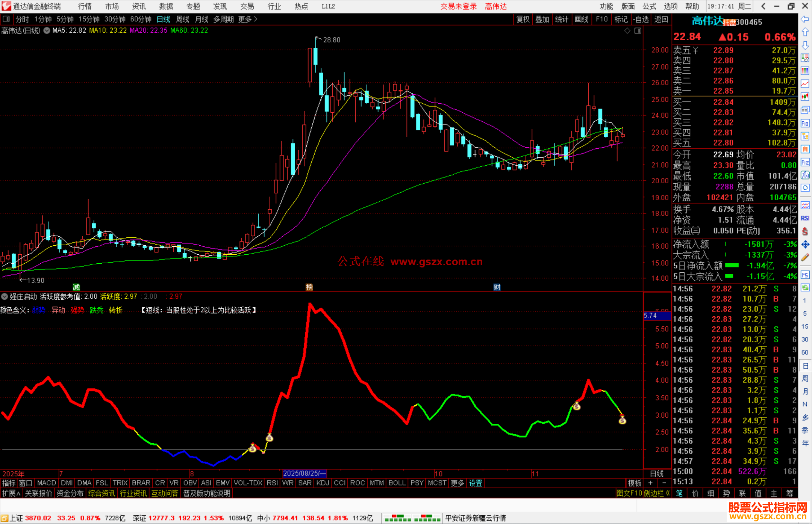
Task: Toggle the diamond marker icon above chart
Action: point(627,31)
